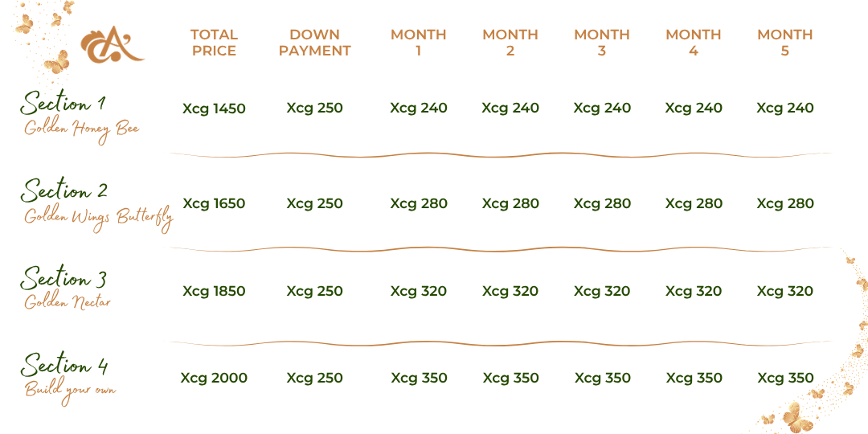Click the large butterfly left of the logo
This screenshot has height=434, width=868.
coord(57,62)
